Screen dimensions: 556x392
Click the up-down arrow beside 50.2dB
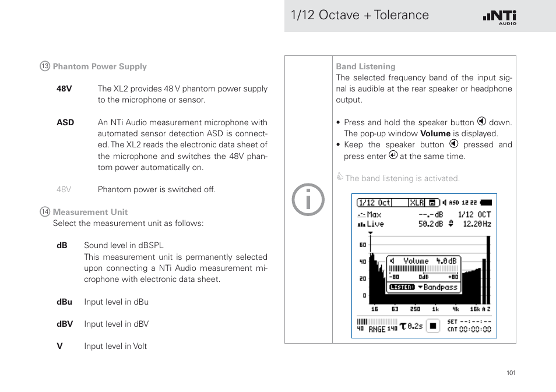[451, 224]
